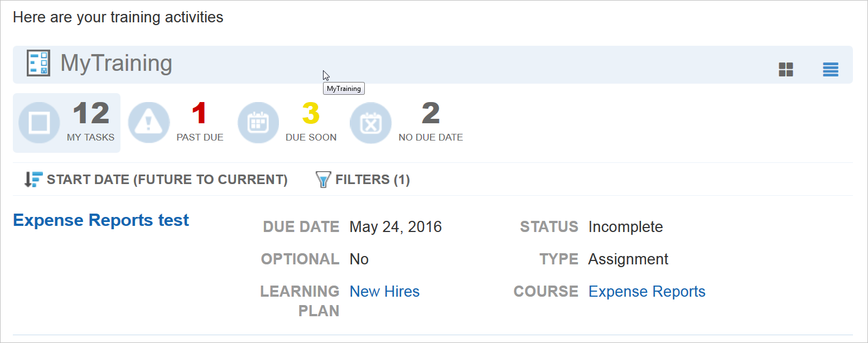Open the Expense Reports test assignment
The height and width of the screenshot is (343, 868).
pos(101,220)
